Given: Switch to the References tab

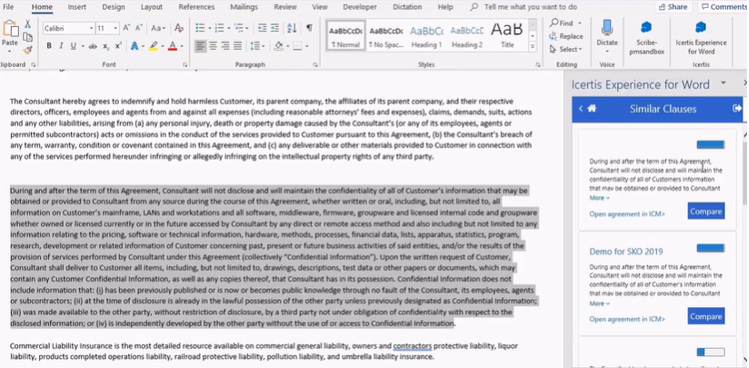Looking at the screenshot, I should pyautogui.click(x=196, y=7).
